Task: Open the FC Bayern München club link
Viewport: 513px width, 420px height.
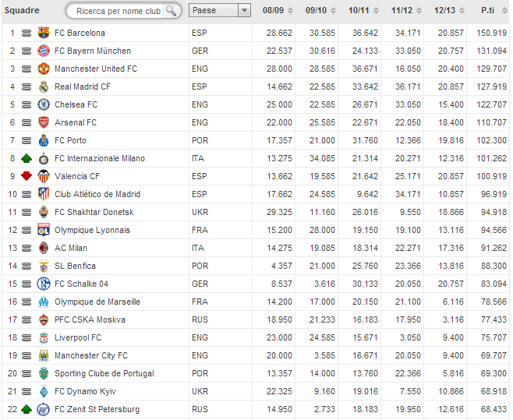Action: click(92, 51)
